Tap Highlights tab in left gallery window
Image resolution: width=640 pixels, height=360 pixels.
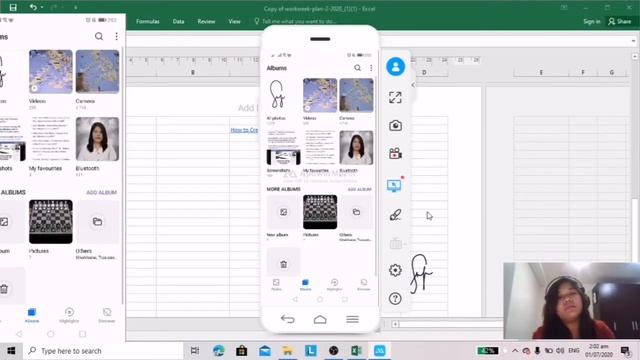69,315
